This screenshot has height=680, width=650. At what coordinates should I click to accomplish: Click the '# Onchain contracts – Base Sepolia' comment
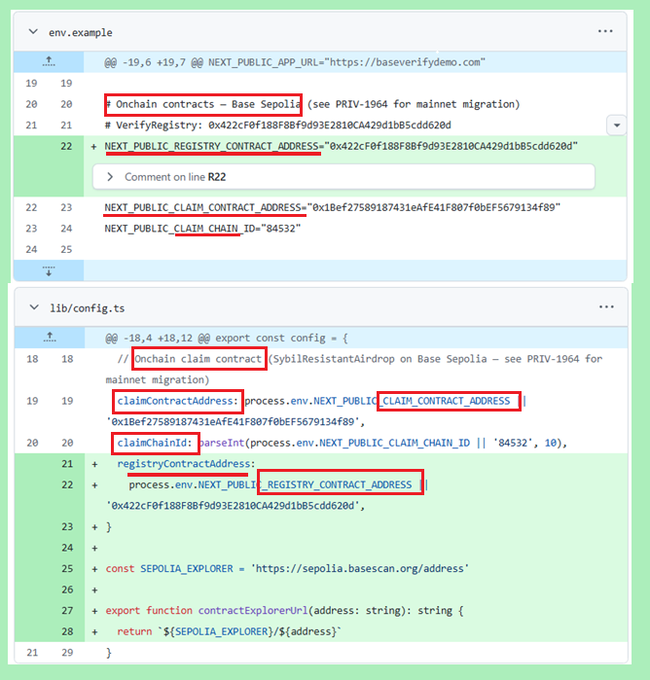pyautogui.click(x=203, y=105)
